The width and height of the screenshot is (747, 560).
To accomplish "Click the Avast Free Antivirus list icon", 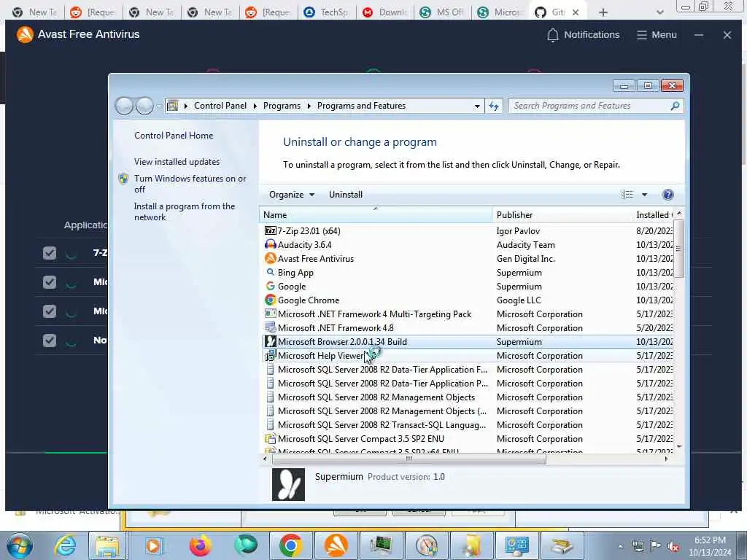I will pyautogui.click(x=270, y=259).
